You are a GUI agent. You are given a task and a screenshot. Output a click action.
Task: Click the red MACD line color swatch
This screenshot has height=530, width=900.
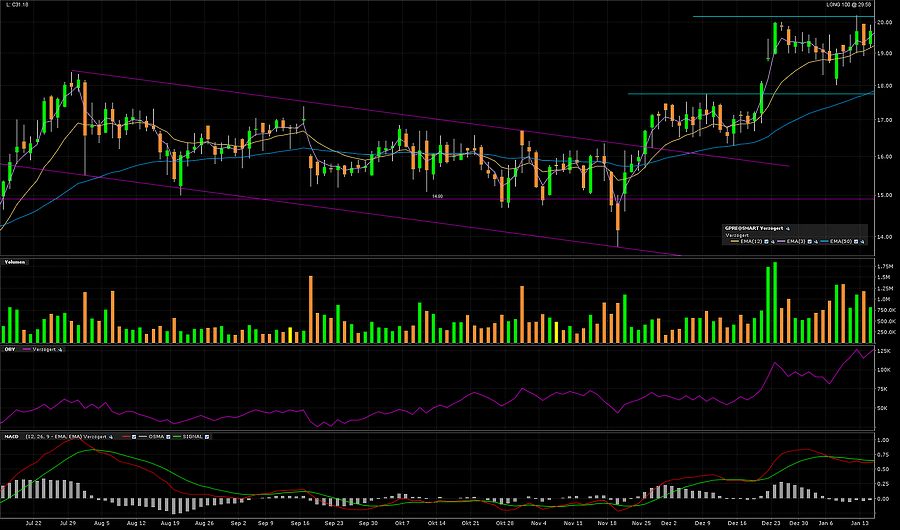point(126,437)
